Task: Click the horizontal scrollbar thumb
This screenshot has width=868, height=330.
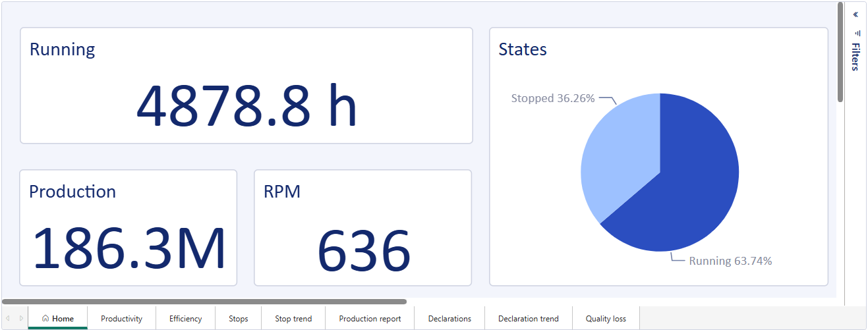Action: [x=204, y=302]
